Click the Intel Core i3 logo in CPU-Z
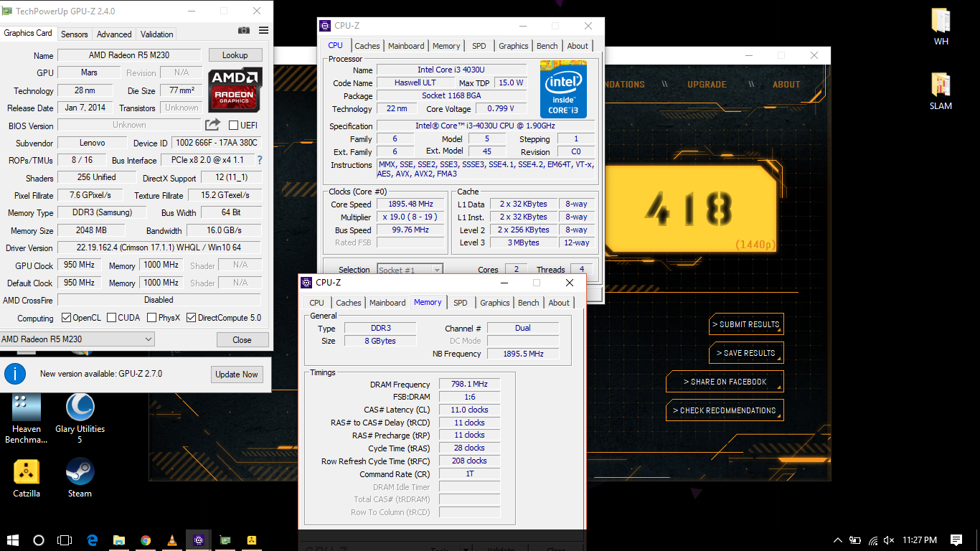This screenshot has width=980, height=551. click(x=563, y=89)
